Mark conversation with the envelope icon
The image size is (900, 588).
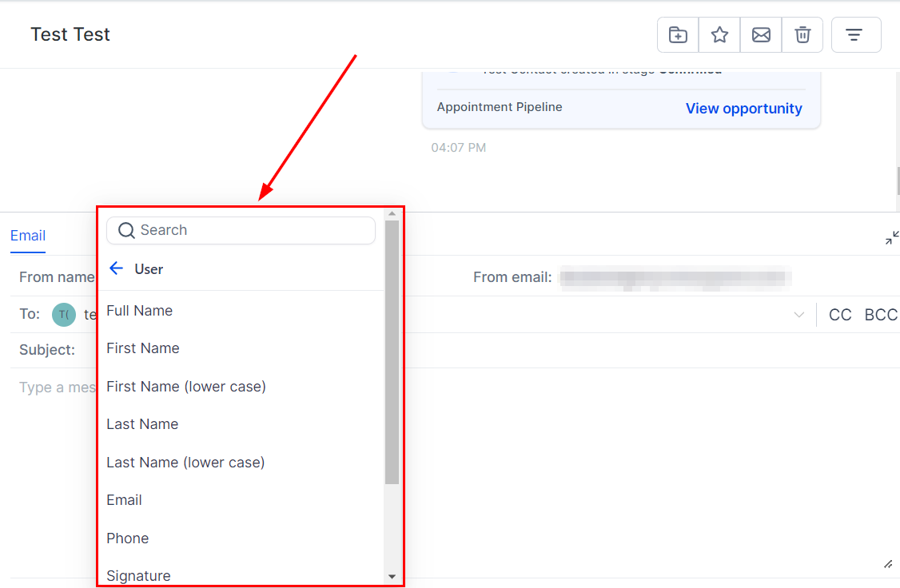pyautogui.click(x=761, y=35)
